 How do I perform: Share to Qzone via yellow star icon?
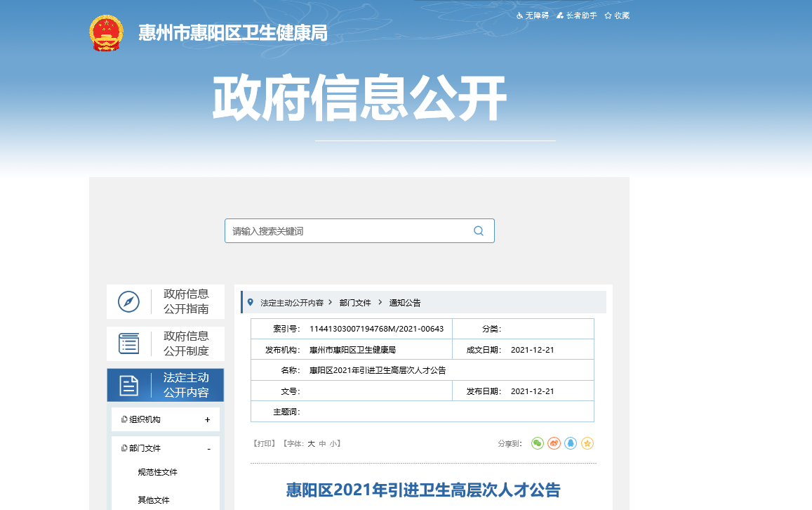(587, 443)
